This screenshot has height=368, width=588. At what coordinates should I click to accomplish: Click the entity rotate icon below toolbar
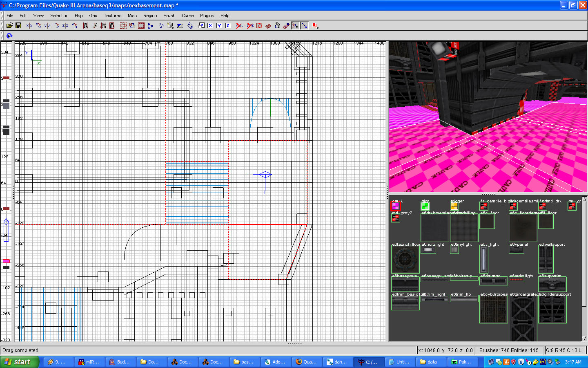[9, 36]
